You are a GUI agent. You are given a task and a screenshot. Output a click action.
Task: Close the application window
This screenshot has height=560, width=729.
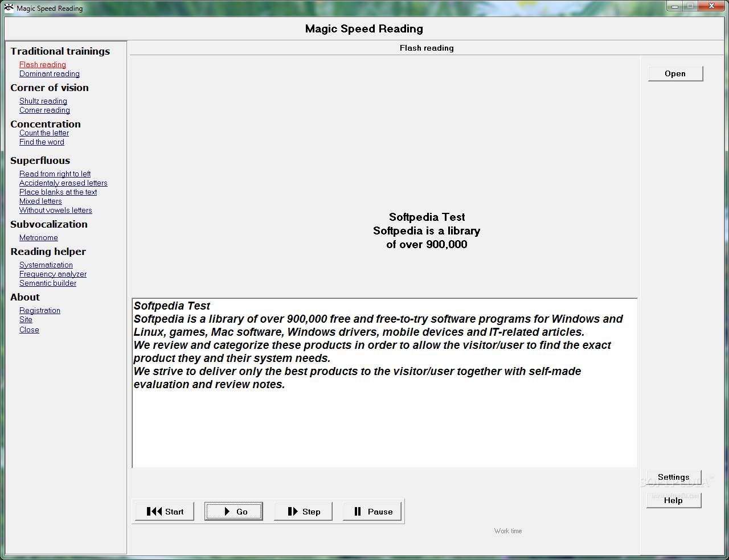point(712,6)
